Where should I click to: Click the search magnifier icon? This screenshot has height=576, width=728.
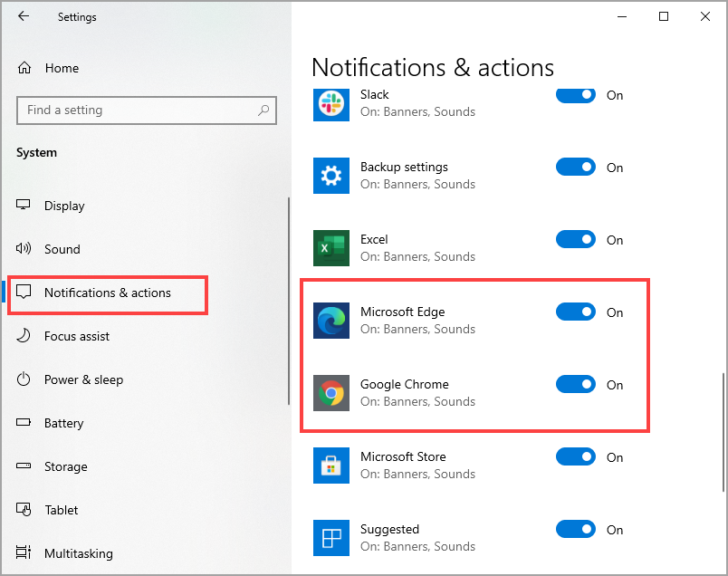[x=263, y=110]
